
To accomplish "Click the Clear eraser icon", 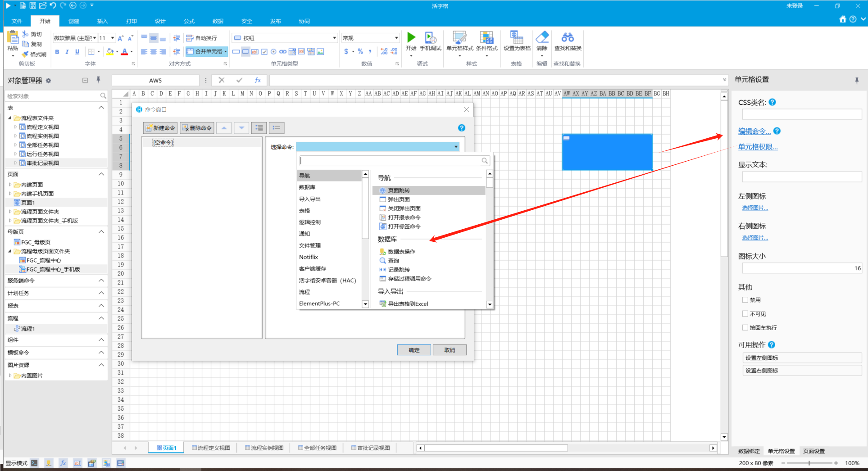I will click(x=542, y=37).
